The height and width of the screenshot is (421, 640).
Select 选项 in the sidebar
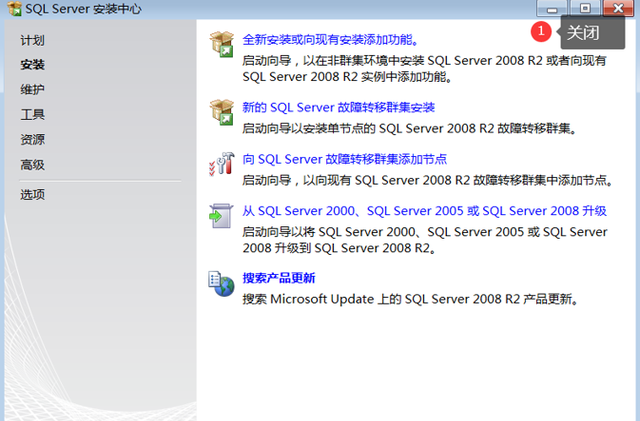click(x=32, y=194)
